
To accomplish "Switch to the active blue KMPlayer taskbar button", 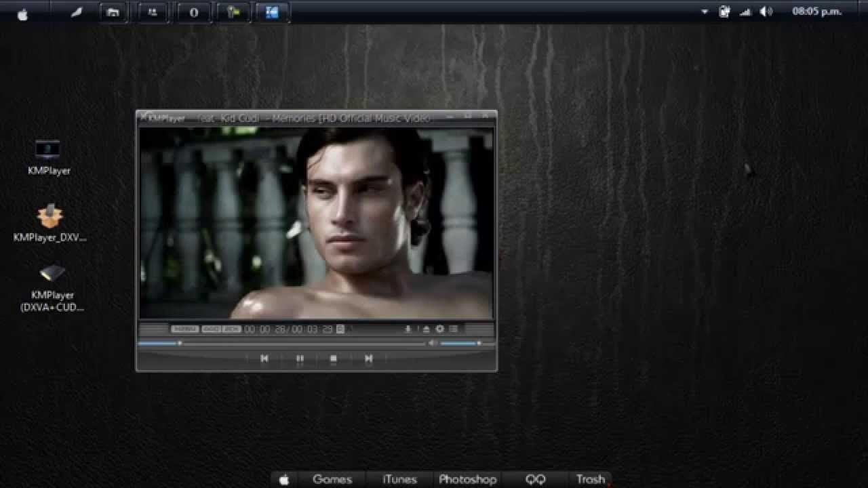I will click(271, 12).
